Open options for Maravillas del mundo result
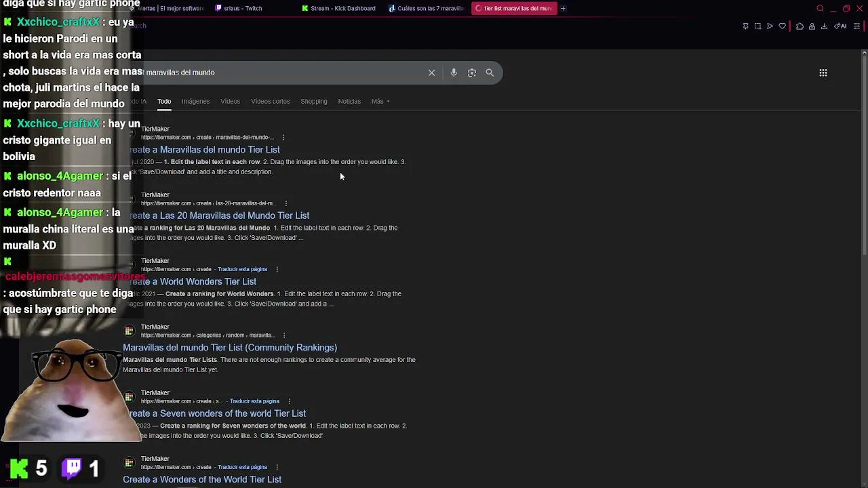Screen dimensions: 868x488 [283, 138]
